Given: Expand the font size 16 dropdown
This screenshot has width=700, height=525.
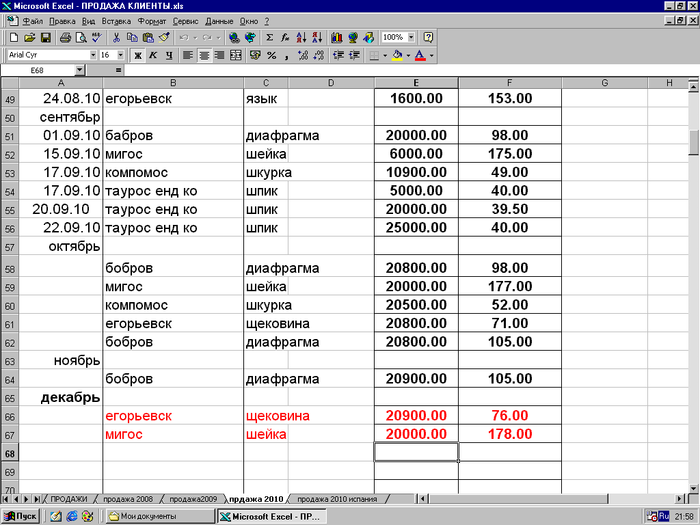Looking at the screenshot, I should click(121, 55).
